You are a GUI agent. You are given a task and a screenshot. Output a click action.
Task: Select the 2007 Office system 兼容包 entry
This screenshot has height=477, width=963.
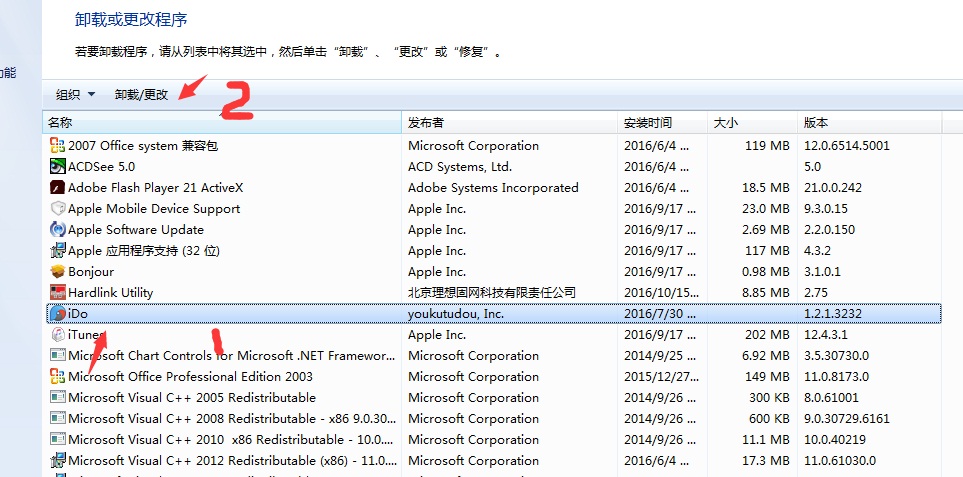click(x=143, y=146)
